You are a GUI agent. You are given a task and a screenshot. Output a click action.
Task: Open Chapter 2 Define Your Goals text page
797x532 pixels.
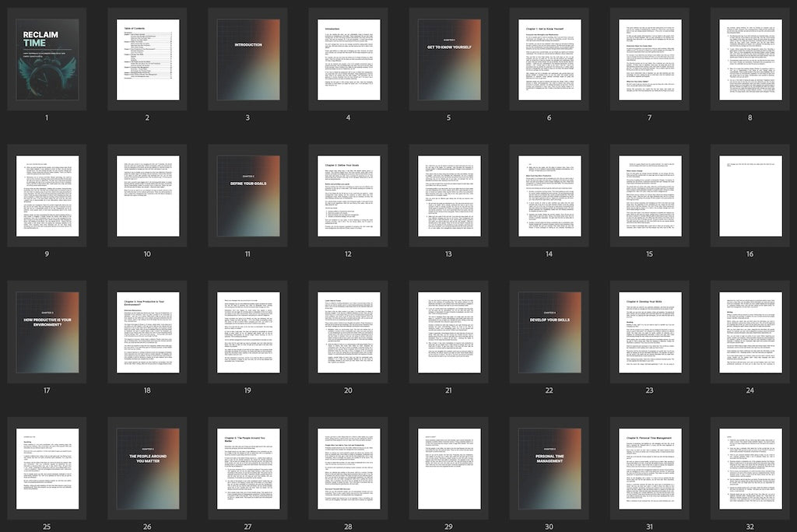[x=348, y=196]
